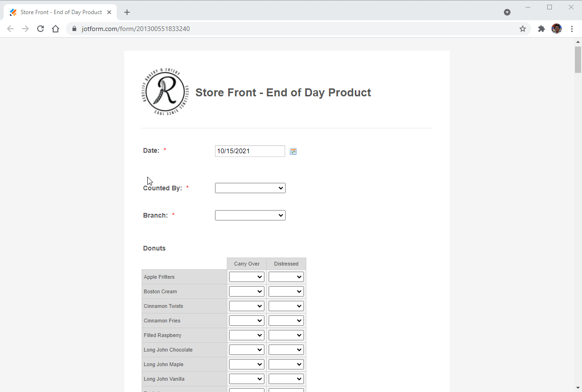This screenshot has height=392, width=582.
Task: Open the Counted By dropdown
Action: 250,188
